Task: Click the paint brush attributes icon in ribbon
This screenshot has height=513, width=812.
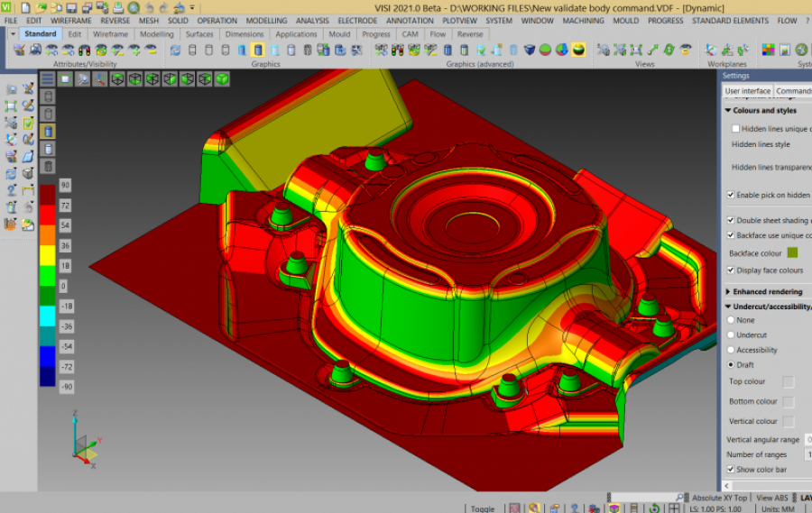Action: tap(19, 50)
